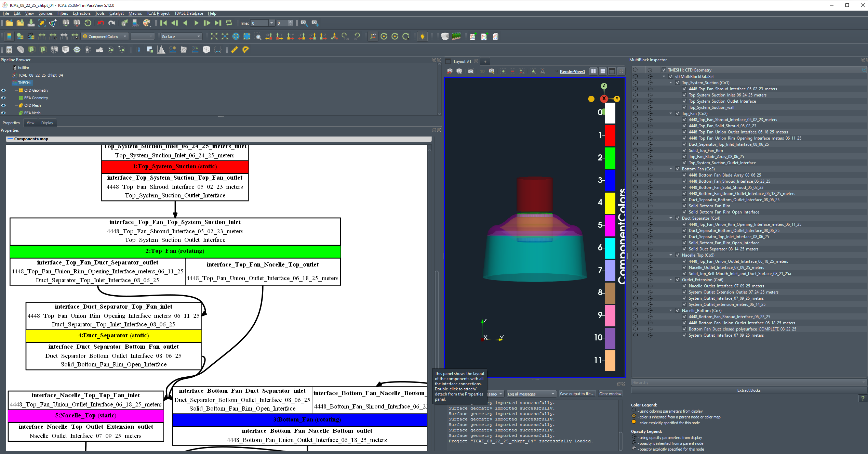Viewport: 868px width, 454px height.
Task: Select the Ruler measurement tool
Action: pos(234,50)
